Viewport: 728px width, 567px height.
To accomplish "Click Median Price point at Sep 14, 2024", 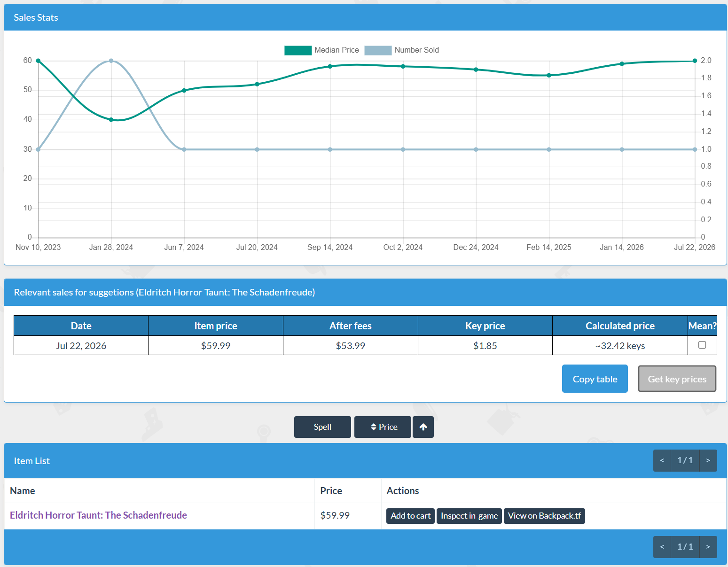I will [330, 66].
